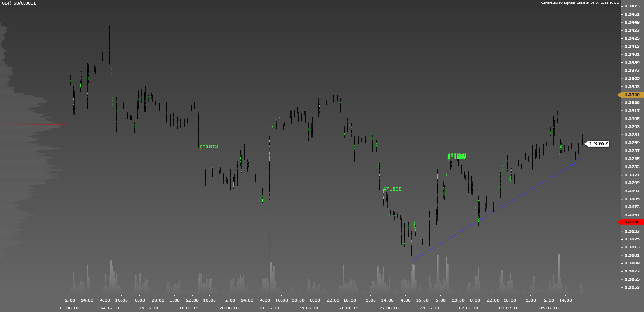
Task: Click the orange 1.3340 price level tag
Action: click(632, 95)
